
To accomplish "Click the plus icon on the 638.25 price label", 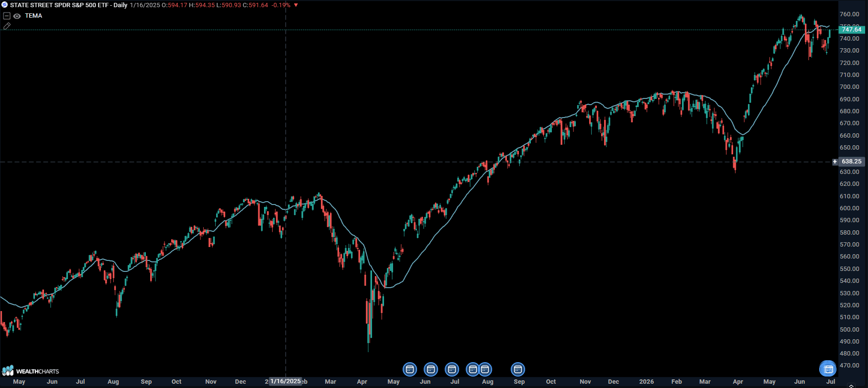I will 835,162.
